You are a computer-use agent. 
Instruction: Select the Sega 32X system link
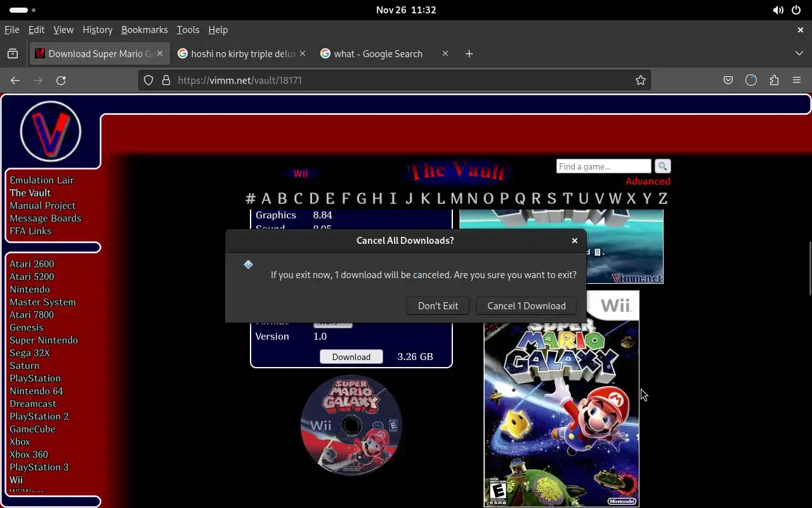[x=29, y=353]
